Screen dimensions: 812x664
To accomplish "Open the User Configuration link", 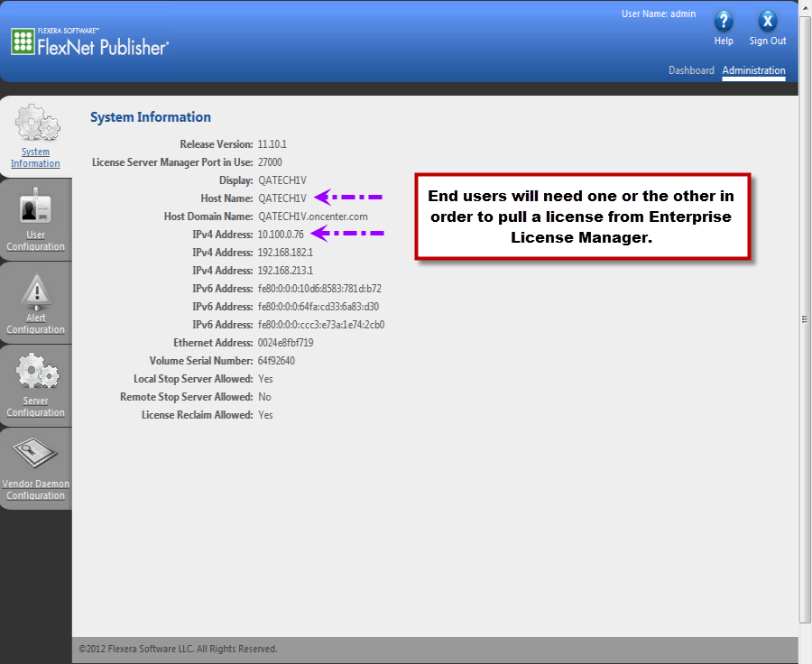I will (x=36, y=241).
